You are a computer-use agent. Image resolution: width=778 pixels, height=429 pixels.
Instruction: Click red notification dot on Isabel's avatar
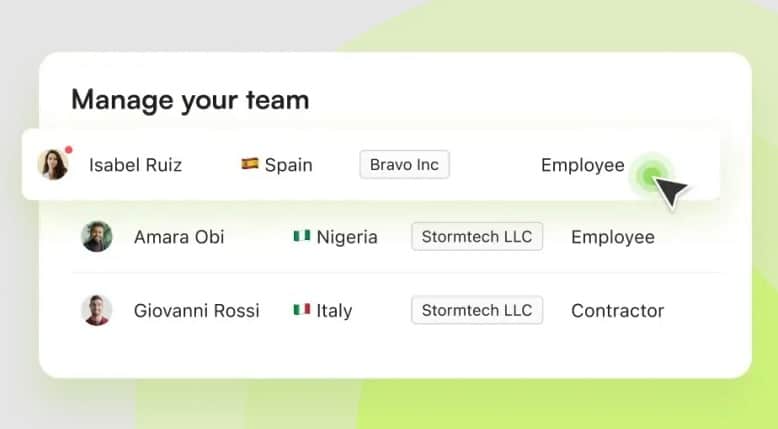pos(68,151)
